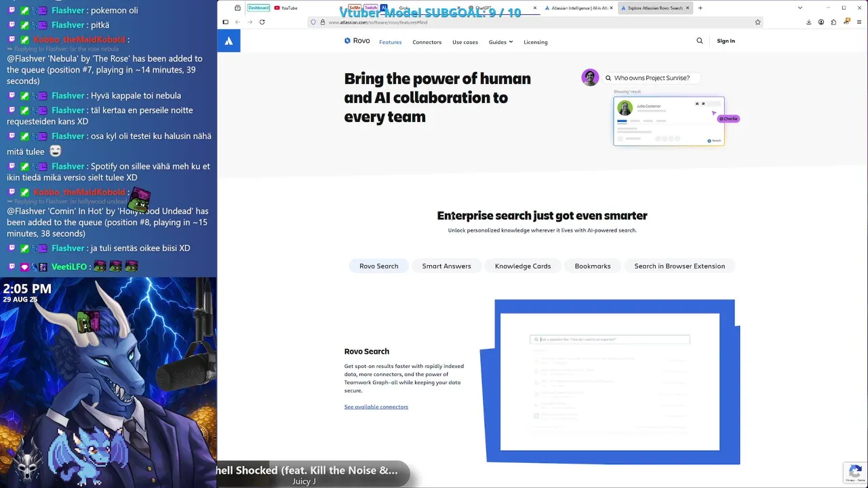
Task: Switch to the Dashboard pinned tab
Action: (258, 8)
